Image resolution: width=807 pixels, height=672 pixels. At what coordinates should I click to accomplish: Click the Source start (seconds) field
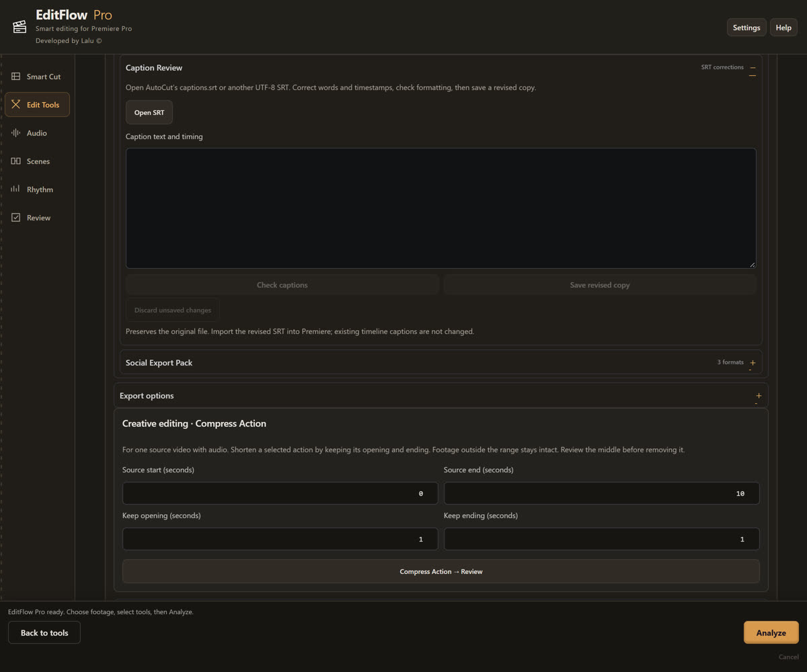coord(280,493)
